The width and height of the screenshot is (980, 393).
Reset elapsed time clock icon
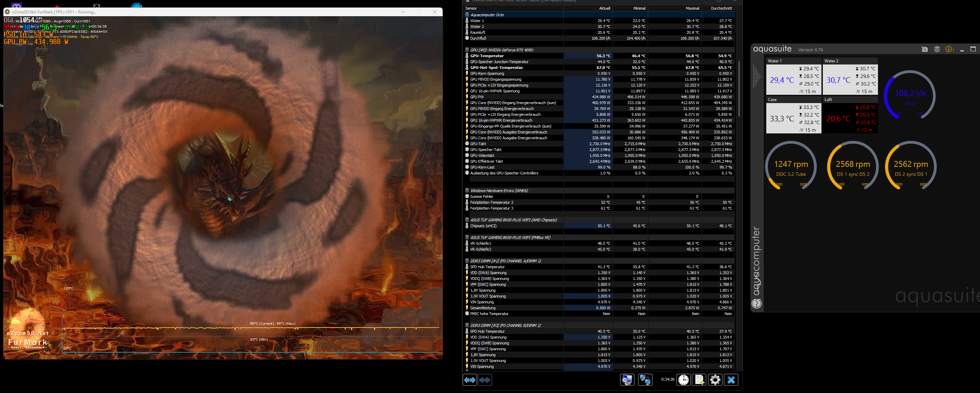pyautogui.click(x=683, y=380)
